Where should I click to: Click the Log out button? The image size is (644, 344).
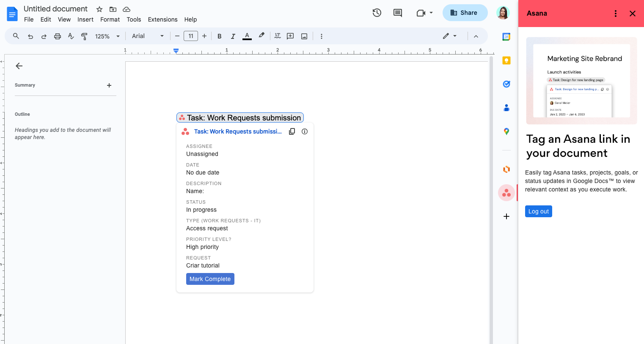coord(539,211)
